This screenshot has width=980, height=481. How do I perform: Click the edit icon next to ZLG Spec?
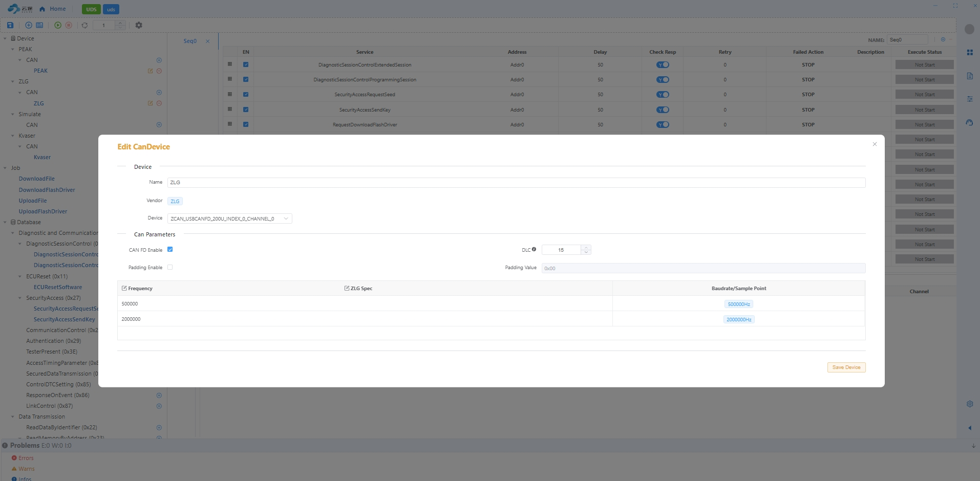coord(347,288)
